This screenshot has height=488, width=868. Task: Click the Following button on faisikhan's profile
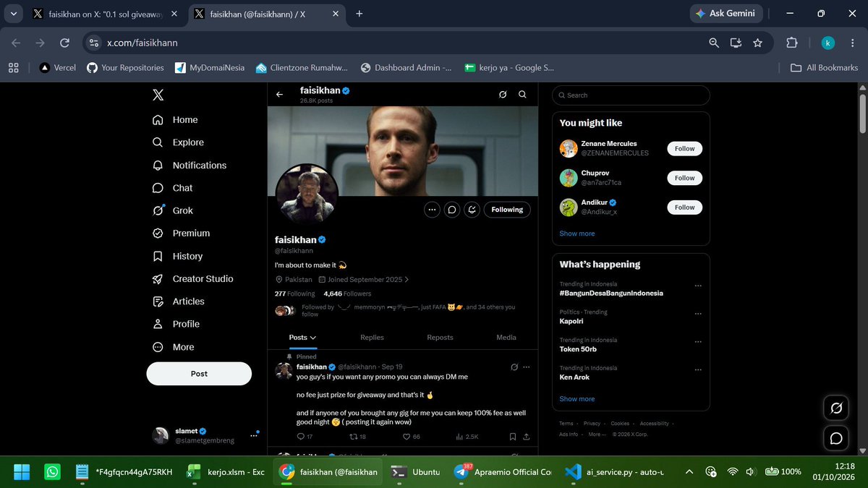point(507,210)
